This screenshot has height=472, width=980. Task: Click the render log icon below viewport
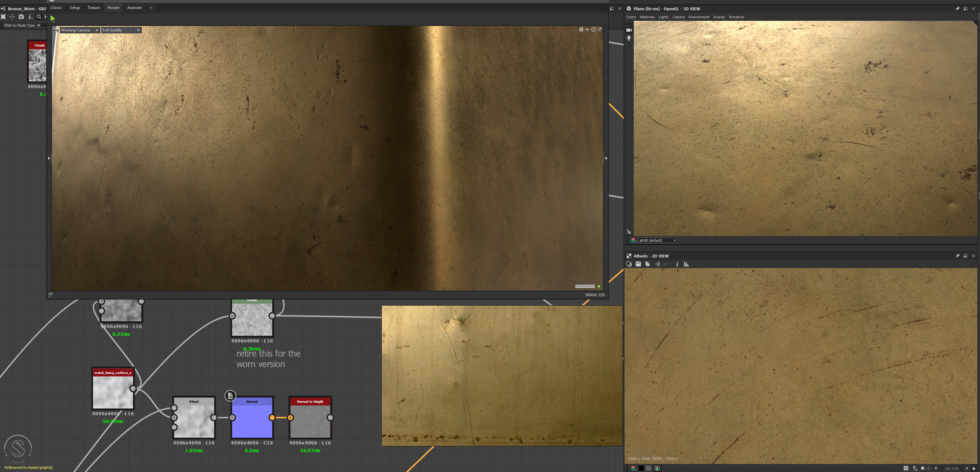(50, 295)
